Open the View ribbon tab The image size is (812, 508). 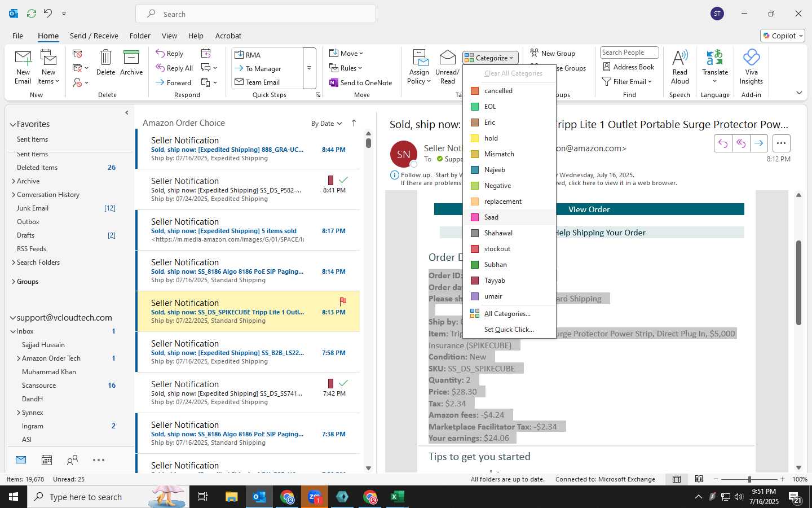tap(169, 36)
